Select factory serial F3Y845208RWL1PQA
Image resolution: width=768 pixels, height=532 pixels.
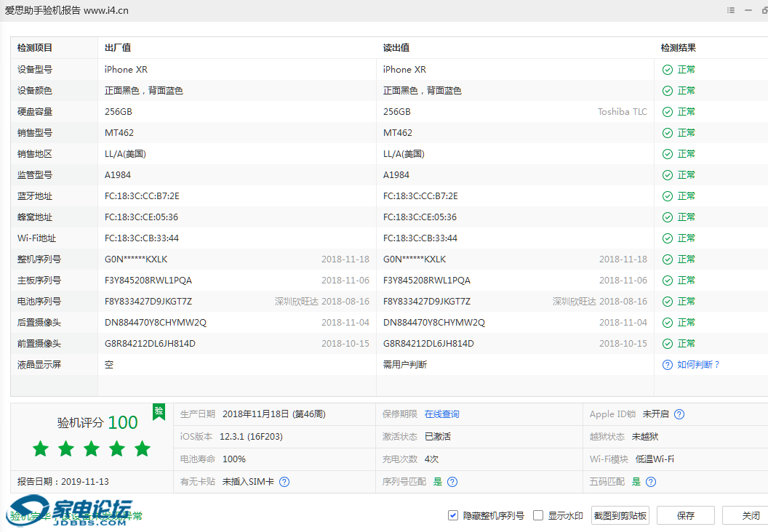coord(148,281)
